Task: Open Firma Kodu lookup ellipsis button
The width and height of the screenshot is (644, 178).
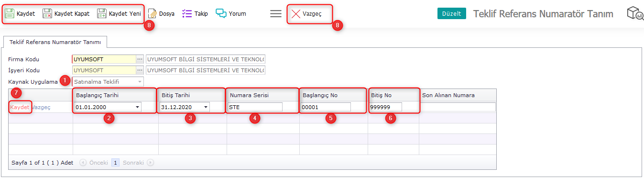Action: pos(140,59)
